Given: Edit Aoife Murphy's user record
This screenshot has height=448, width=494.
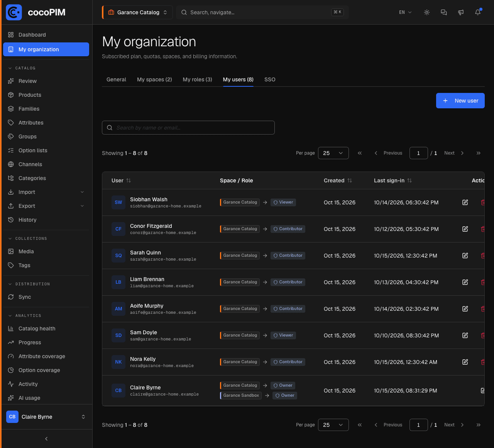Looking at the screenshot, I should [x=465, y=309].
